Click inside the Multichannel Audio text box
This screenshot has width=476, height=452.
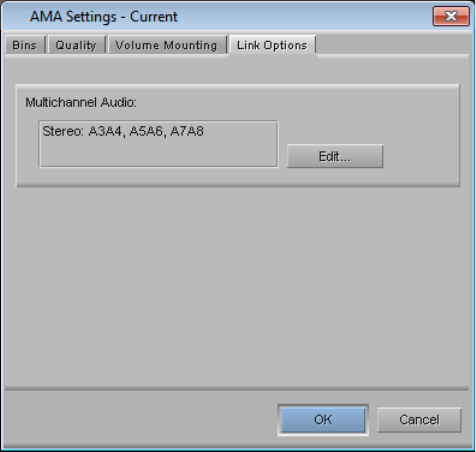(x=158, y=144)
